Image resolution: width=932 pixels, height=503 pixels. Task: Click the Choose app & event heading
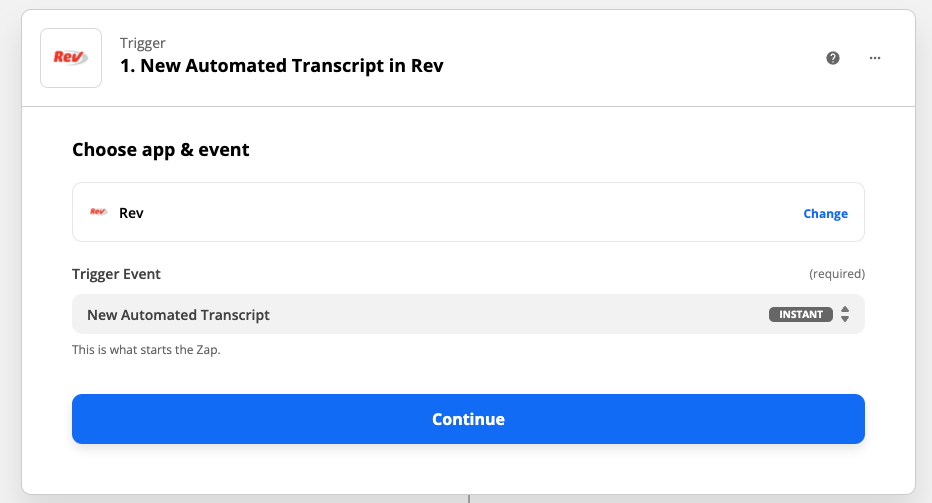(161, 150)
